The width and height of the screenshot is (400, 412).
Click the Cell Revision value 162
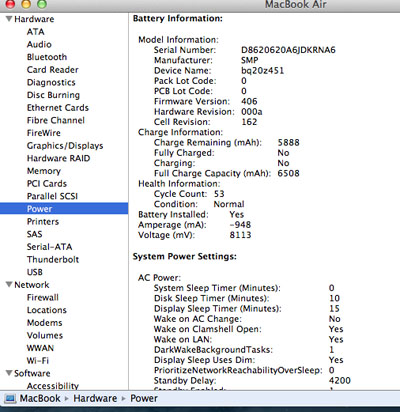249,122
